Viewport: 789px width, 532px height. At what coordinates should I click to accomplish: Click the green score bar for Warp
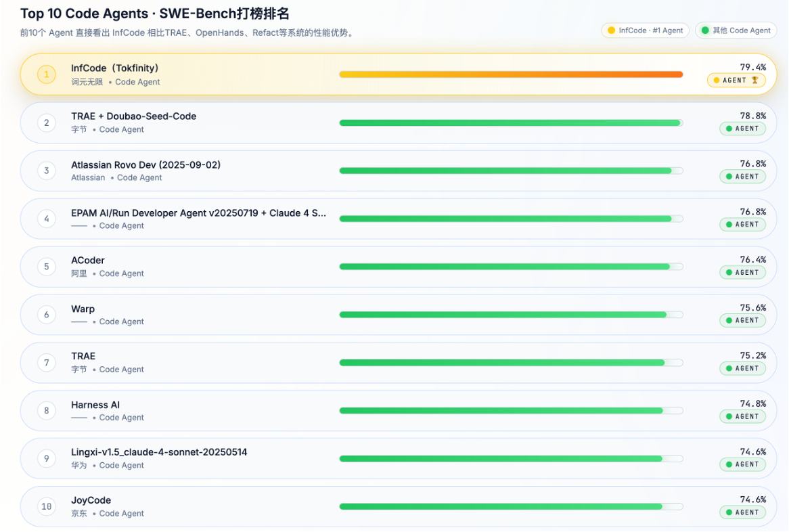click(x=503, y=315)
